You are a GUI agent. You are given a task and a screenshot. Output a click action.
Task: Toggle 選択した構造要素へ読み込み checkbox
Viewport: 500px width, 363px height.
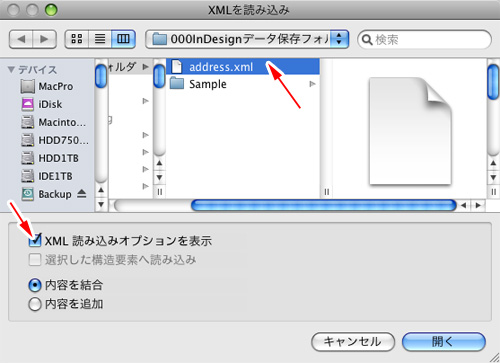[35, 260]
